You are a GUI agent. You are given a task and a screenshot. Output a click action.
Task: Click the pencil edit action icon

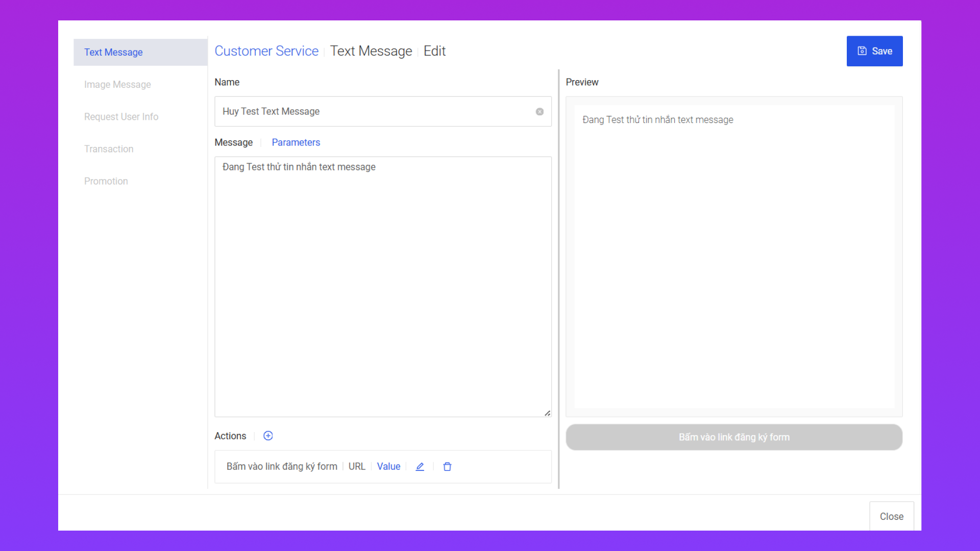420,467
